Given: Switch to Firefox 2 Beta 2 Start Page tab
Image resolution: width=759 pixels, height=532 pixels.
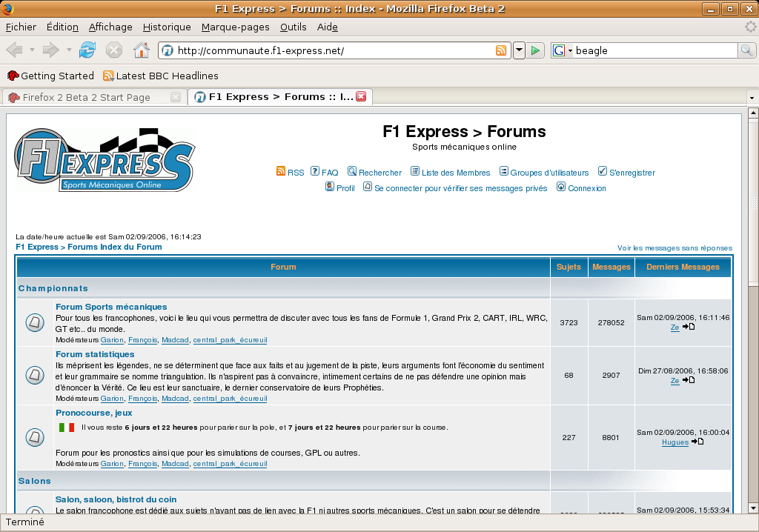Looking at the screenshot, I should (94, 97).
